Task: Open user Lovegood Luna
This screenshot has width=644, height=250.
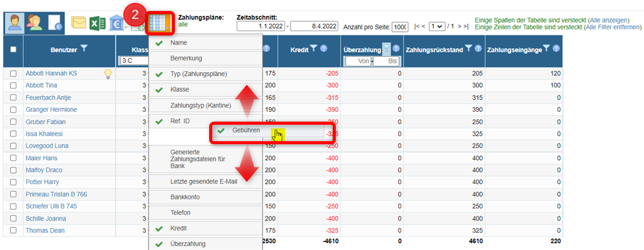Action: coord(47,145)
